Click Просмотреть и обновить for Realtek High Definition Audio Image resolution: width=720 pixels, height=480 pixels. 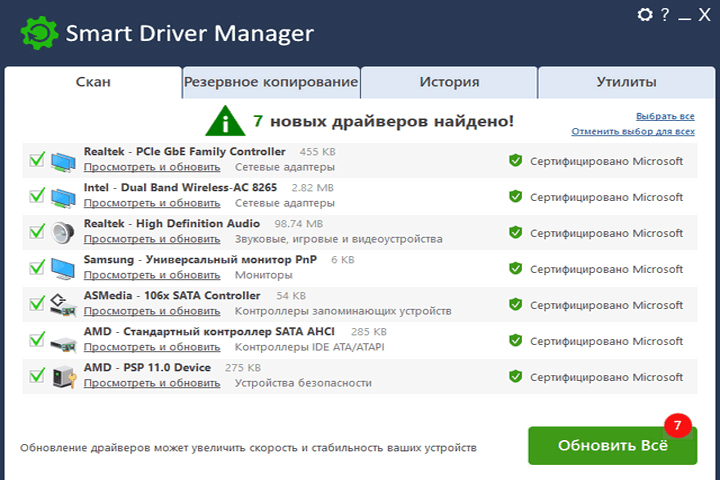pos(152,239)
